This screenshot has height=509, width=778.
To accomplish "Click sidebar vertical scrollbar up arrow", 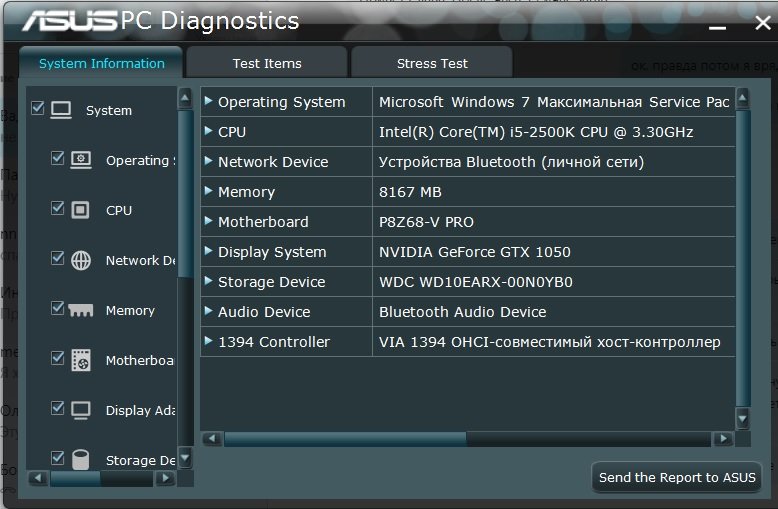I will click(x=185, y=98).
